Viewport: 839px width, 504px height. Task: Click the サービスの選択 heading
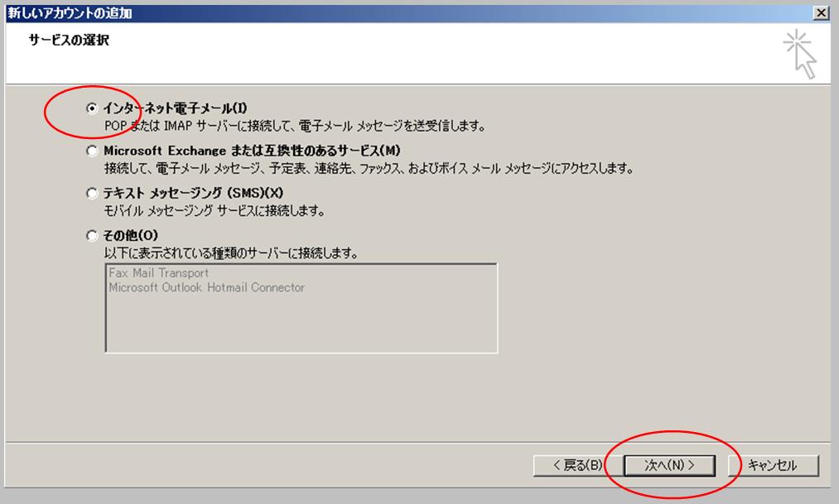[70, 40]
